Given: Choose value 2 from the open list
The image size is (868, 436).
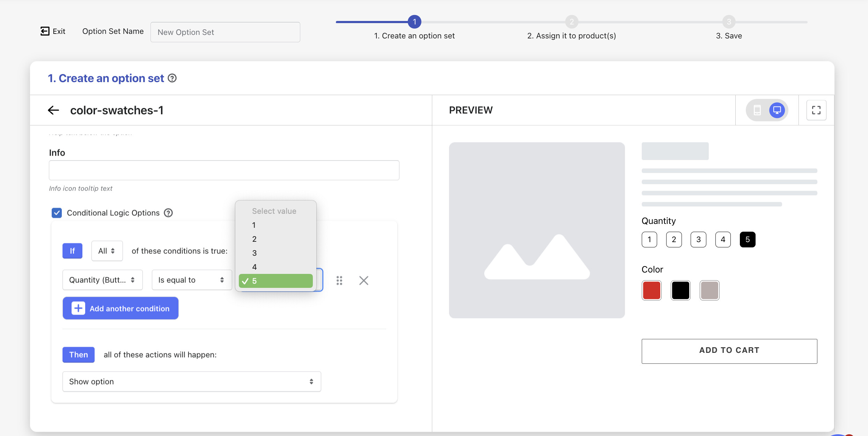Looking at the screenshot, I should click(255, 239).
